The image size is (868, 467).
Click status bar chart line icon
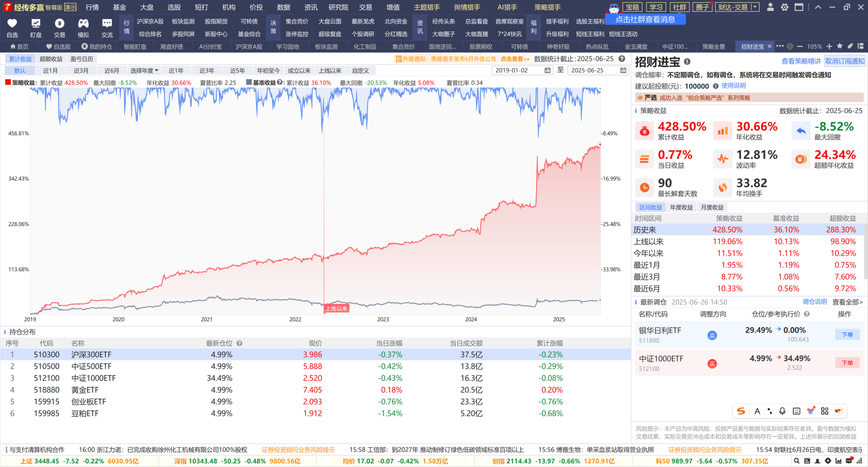pos(839,461)
